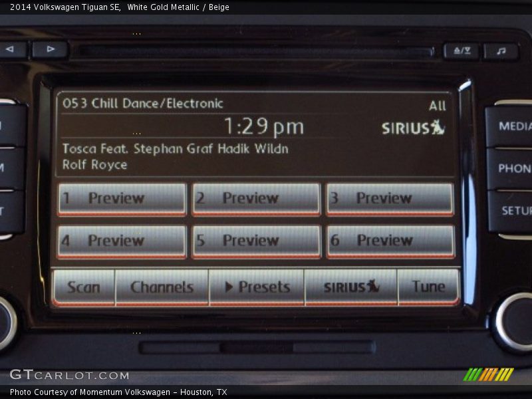Viewport: 532px width, 399px height.
Task: Tap the All category label
Action: [438, 106]
